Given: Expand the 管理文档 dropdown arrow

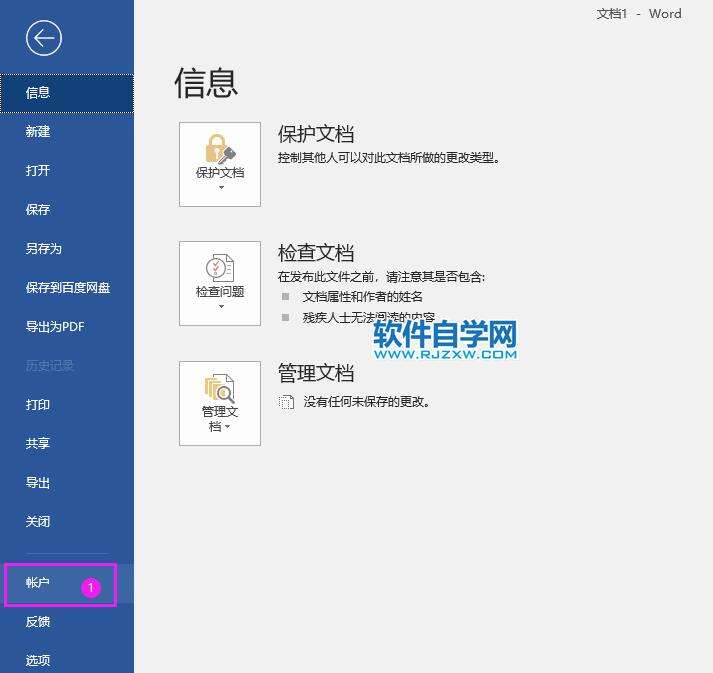Looking at the screenshot, I should [x=227, y=427].
